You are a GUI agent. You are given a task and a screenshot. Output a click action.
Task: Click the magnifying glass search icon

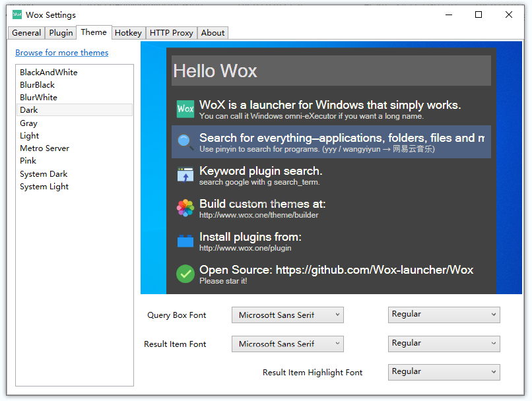185,142
